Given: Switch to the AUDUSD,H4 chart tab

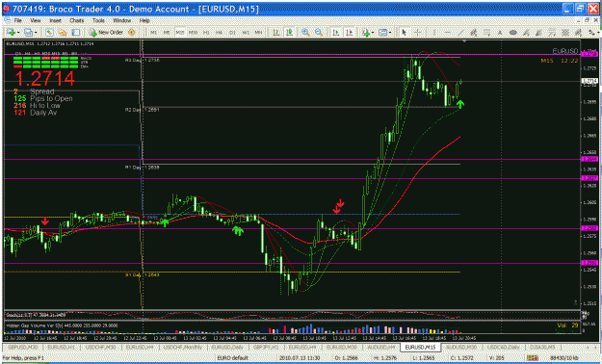Looking at the screenshot, I should tap(380, 348).
